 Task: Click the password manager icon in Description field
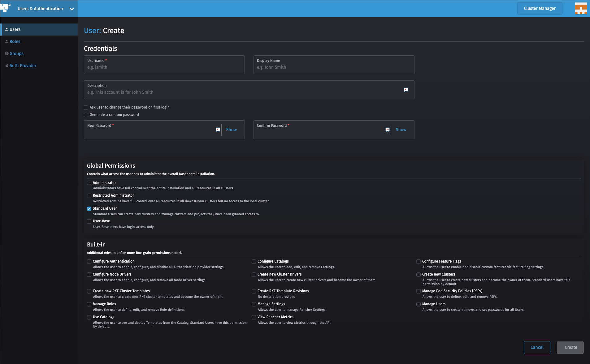point(406,90)
